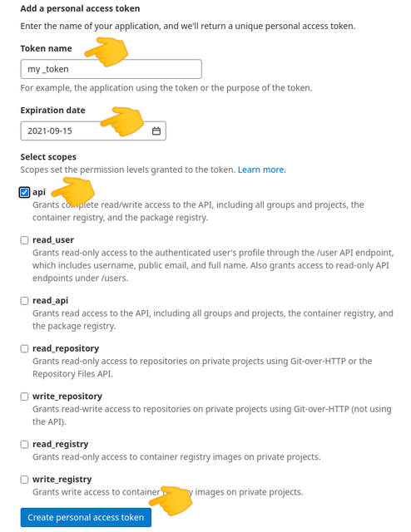Check the write_repository scope
The width and height of the screenshot is (411, 532).
(24, 397)
